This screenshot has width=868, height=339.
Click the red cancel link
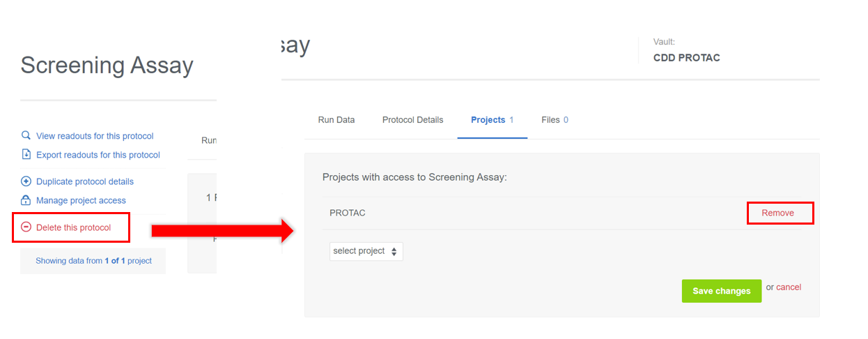coord(789,287)
